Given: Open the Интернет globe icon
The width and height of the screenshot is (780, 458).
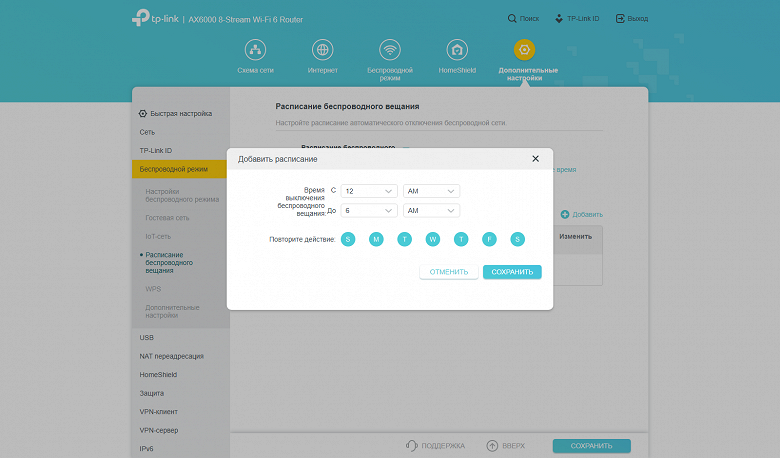Looking at the screenshot, I should 322,50.
